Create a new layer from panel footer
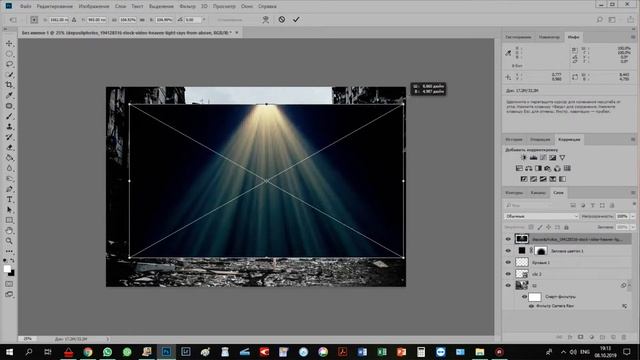This screenshot has height=360, width=640. (x=613, y=337)
